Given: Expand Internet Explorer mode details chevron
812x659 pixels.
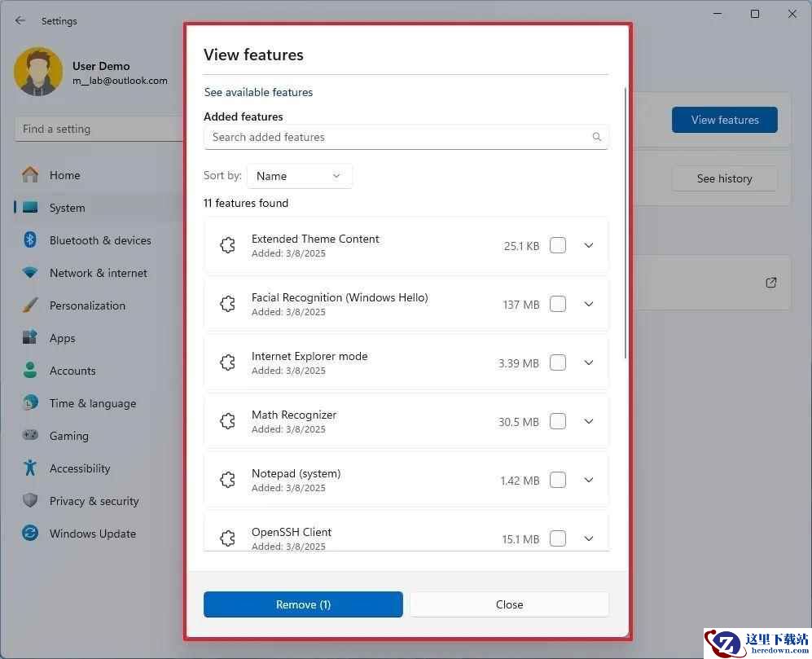Looking at the screenshot, I should [x=589, y=362].
